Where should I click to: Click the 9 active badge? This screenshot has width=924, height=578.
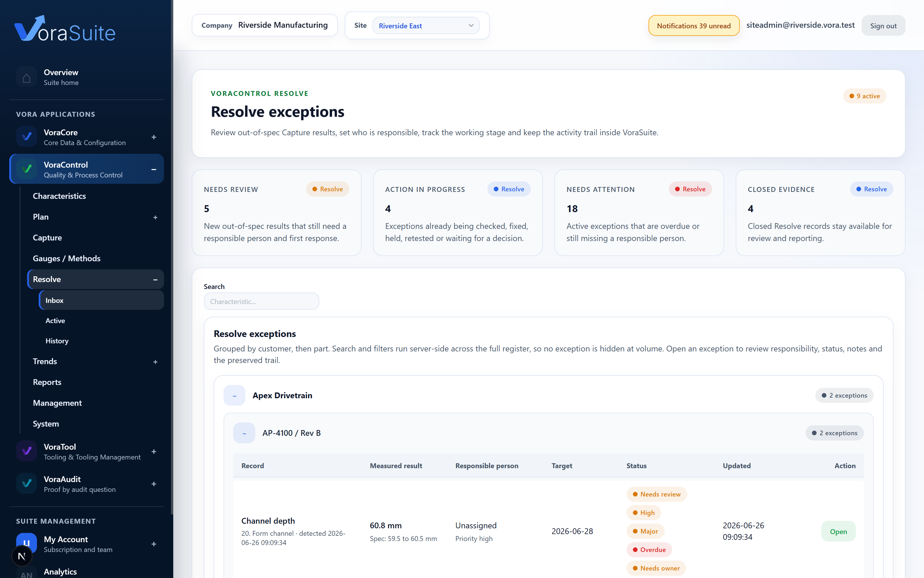click(865, 96)
